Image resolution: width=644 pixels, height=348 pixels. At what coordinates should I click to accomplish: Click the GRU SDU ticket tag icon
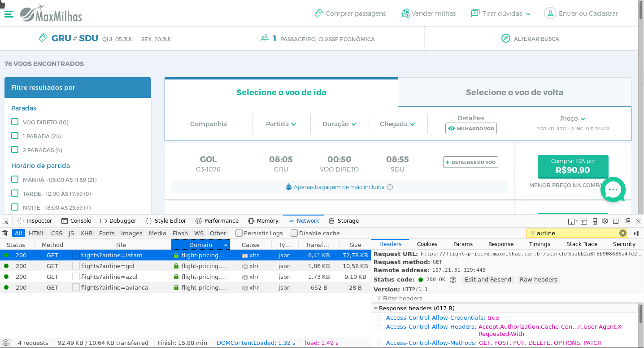point(43,38)
